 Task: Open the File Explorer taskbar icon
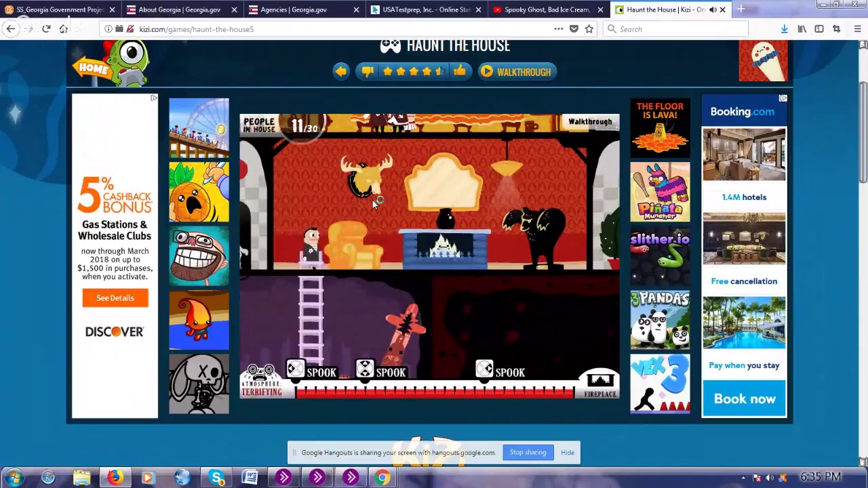pos(81,478)
